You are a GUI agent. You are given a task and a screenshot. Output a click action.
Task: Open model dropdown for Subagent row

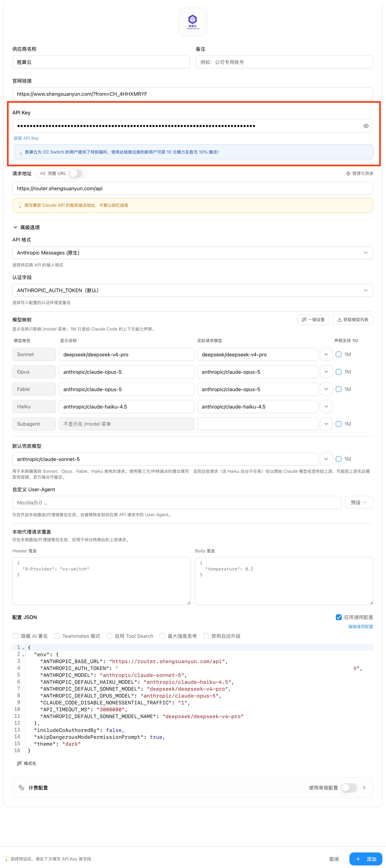[x=326, y=424]
